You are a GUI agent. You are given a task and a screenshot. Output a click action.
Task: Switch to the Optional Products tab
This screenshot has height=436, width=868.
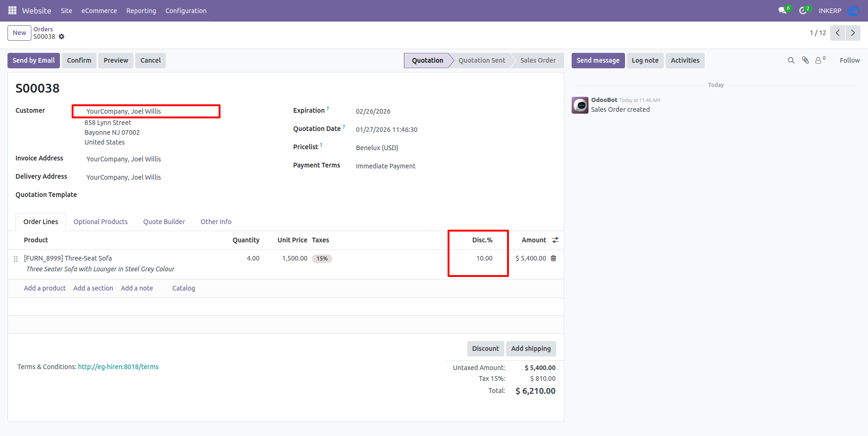[101, 222]
